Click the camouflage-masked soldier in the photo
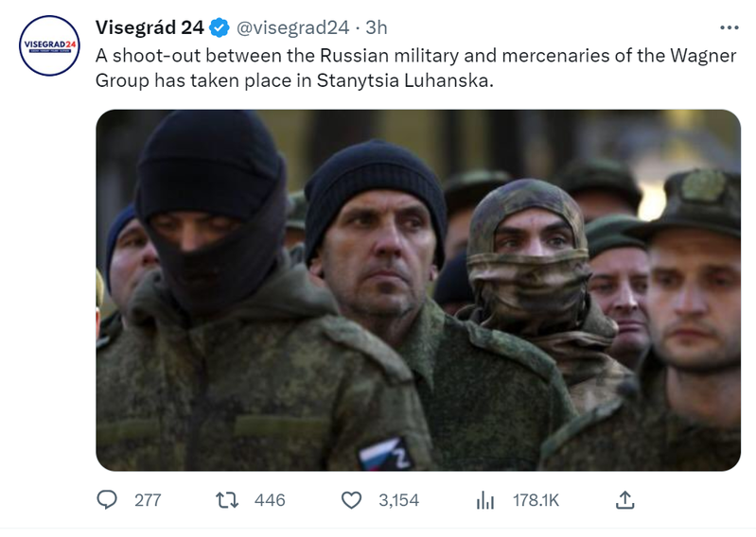Screen dimensions: 756x537 [x=530, y=269]
